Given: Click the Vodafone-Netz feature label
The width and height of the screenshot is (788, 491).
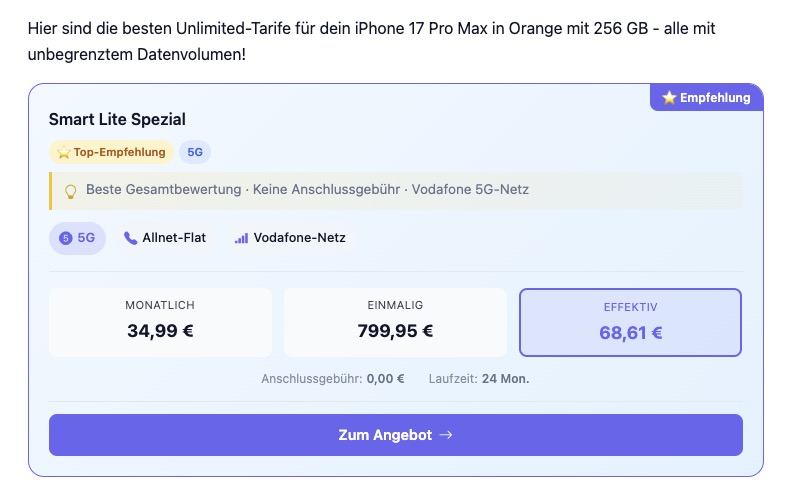Looking at the screenshot, I should 299,238.
